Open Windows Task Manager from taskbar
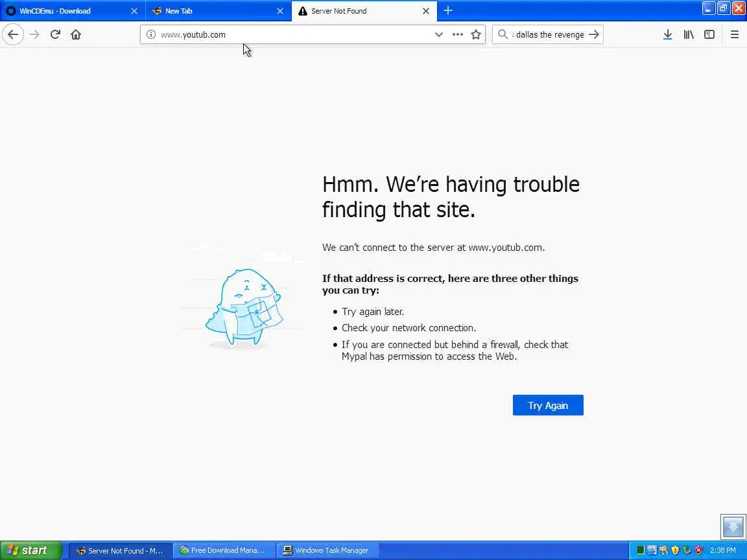Viewport: 747px width, 560px height. click(x=327, y=550)
